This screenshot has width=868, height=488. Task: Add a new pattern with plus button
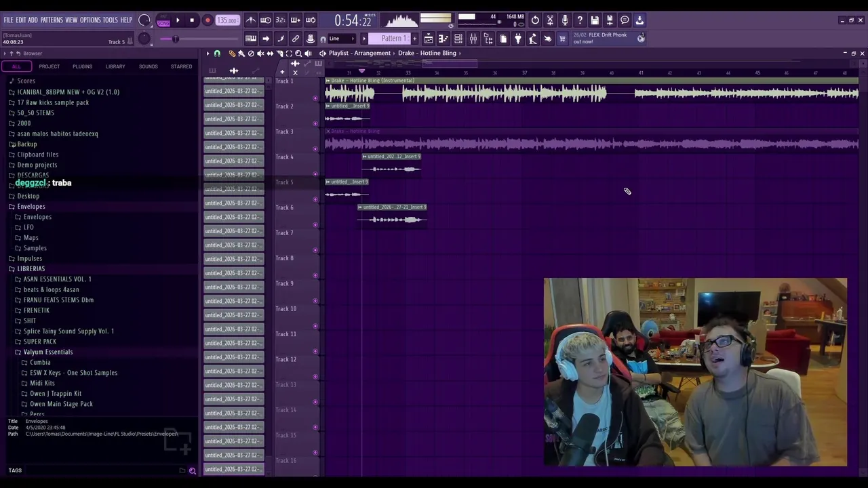[x=415, y=39]
